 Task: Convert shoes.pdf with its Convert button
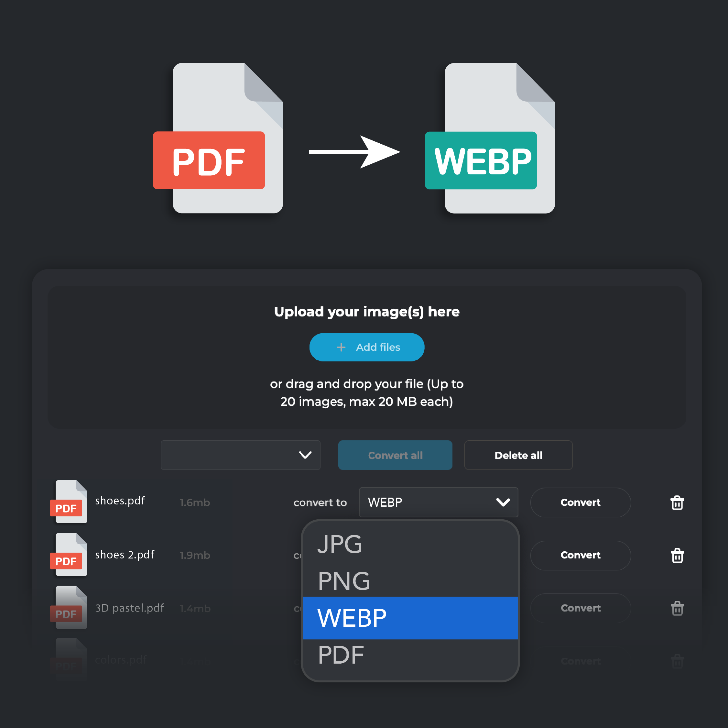pyautogui.click(x=581, y=502)
